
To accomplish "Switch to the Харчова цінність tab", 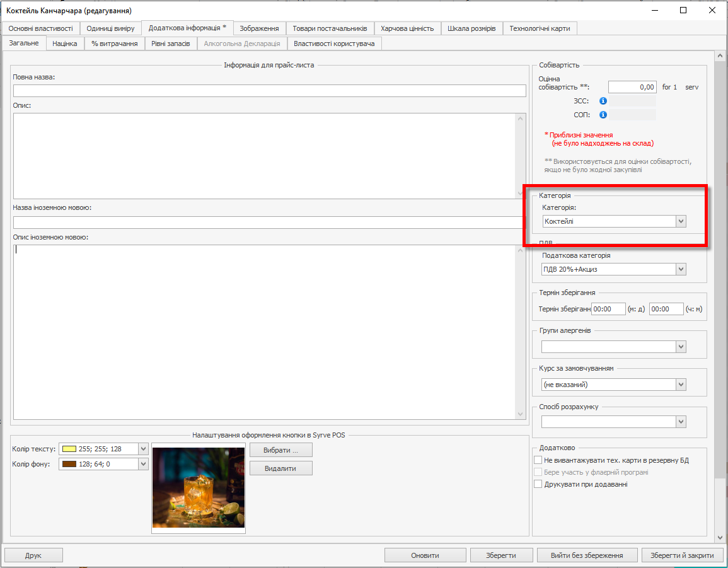I will (407, 28).
